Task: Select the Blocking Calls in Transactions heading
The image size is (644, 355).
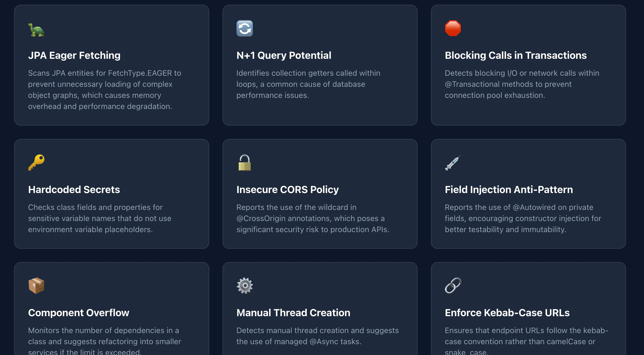Action: tap(516, 55)
